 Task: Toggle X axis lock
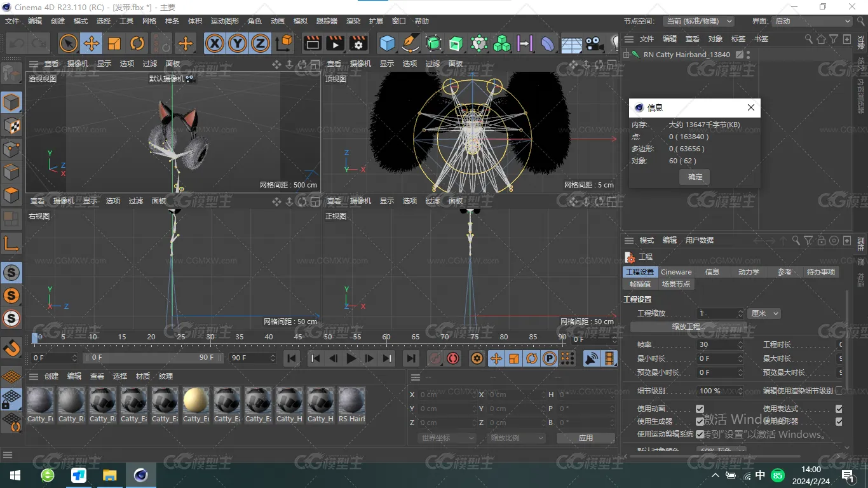click(215, 43)
